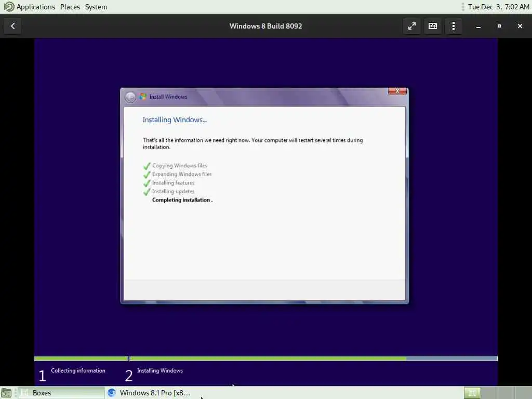Click the Install Windows back button

coord(130,97)
